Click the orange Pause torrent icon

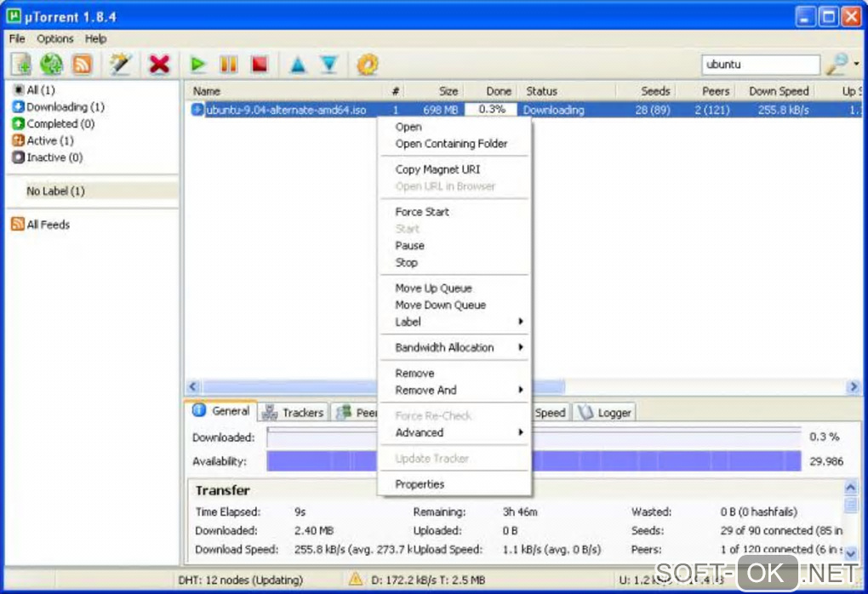tap(229, 65)
